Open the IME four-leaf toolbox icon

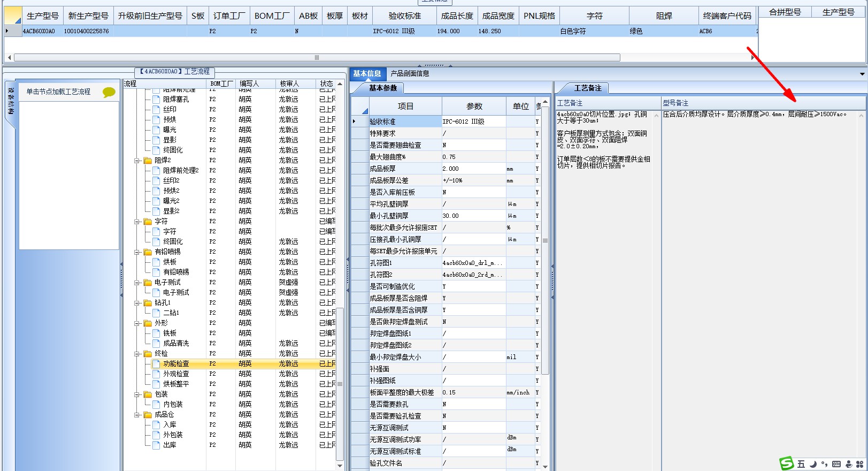[860, 464]
